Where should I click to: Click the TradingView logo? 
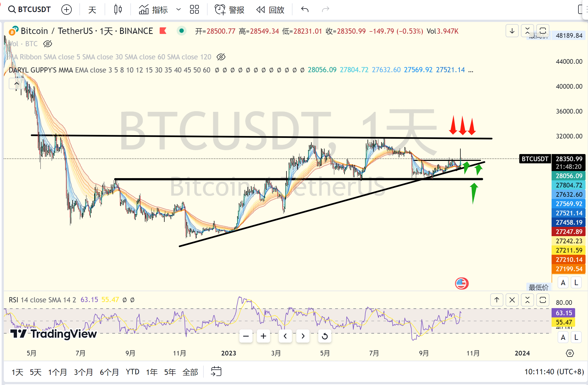[53, 334]
